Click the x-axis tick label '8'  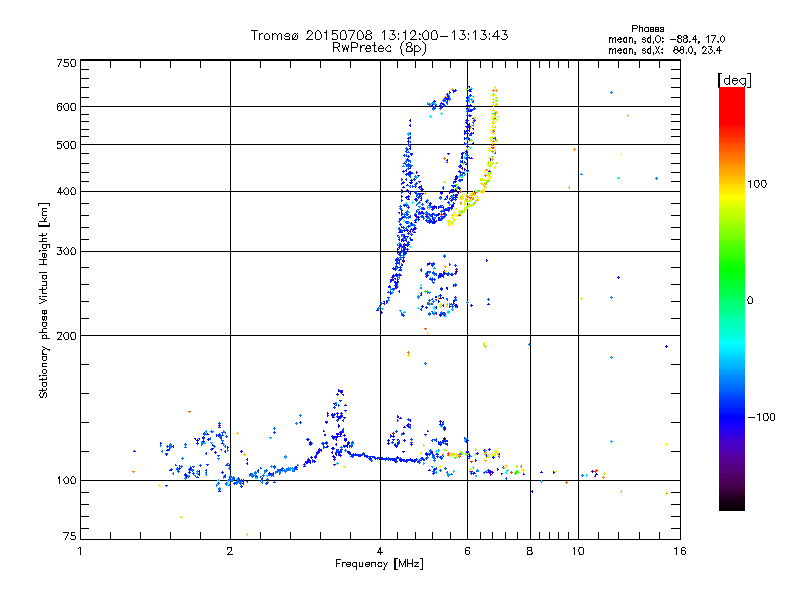(530, 551)
